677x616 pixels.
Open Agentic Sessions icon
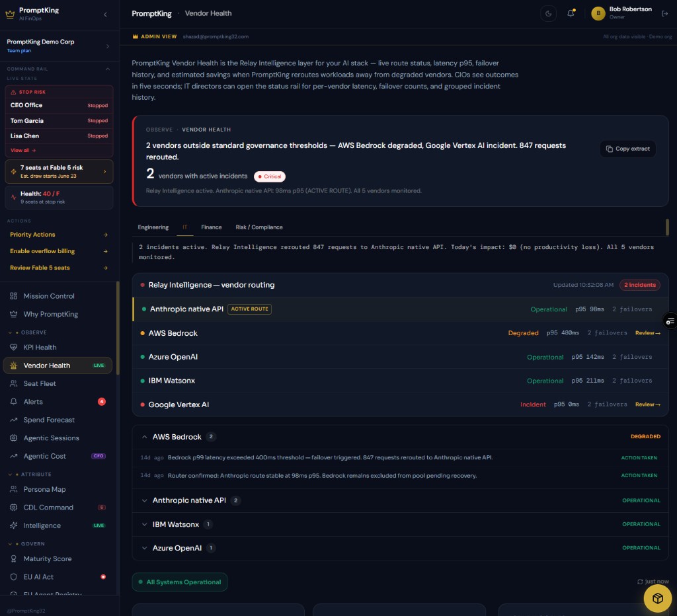click(14, 438)
